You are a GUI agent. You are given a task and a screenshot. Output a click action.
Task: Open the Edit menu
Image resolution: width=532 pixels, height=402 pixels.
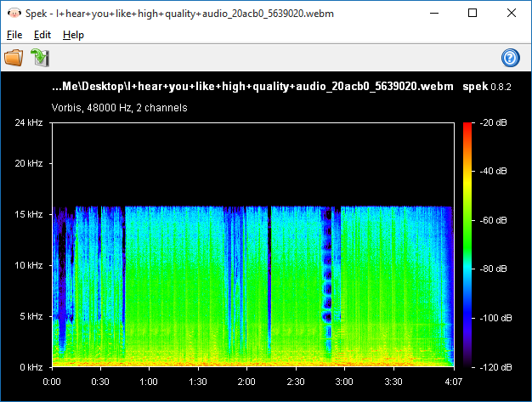tap(42, 35)
